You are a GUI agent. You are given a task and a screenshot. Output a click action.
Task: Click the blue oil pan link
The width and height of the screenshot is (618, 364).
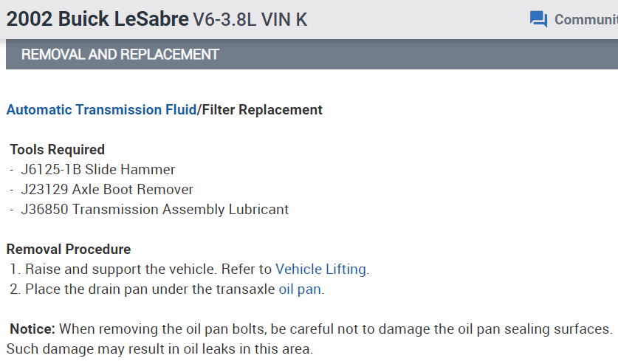point(300,289)
